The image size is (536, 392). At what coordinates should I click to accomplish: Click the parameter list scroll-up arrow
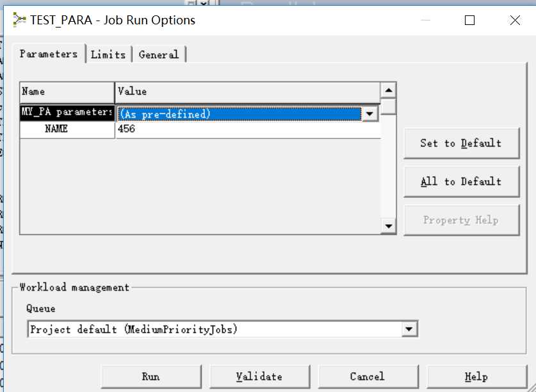(388, 90)
